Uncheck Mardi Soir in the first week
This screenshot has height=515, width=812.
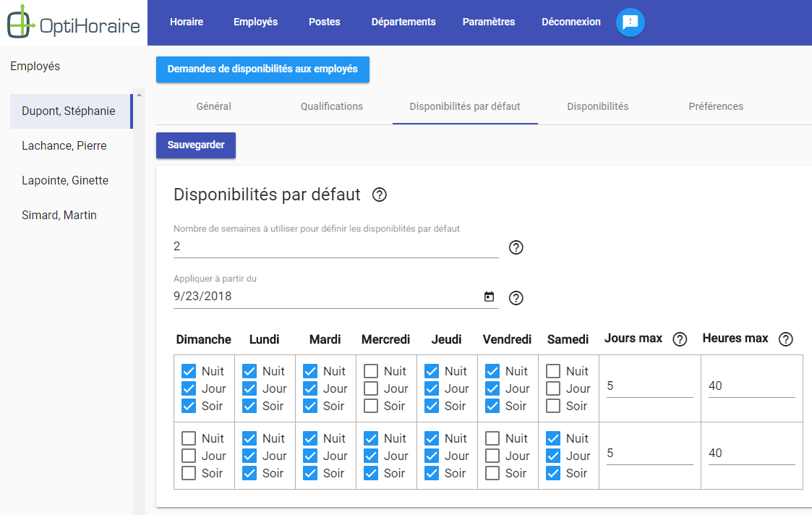309,406
